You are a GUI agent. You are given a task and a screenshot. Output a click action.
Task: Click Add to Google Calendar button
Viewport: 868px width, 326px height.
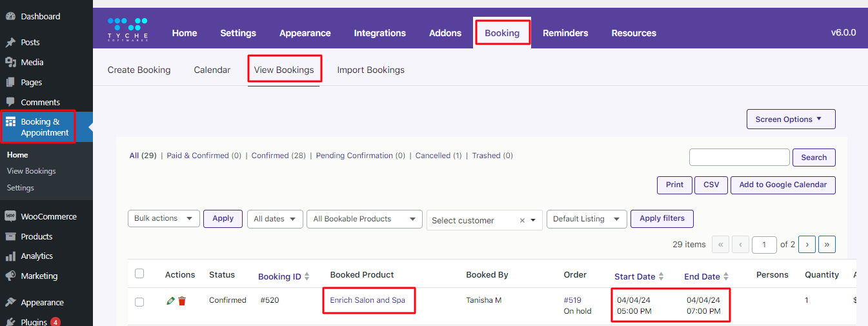783,185
